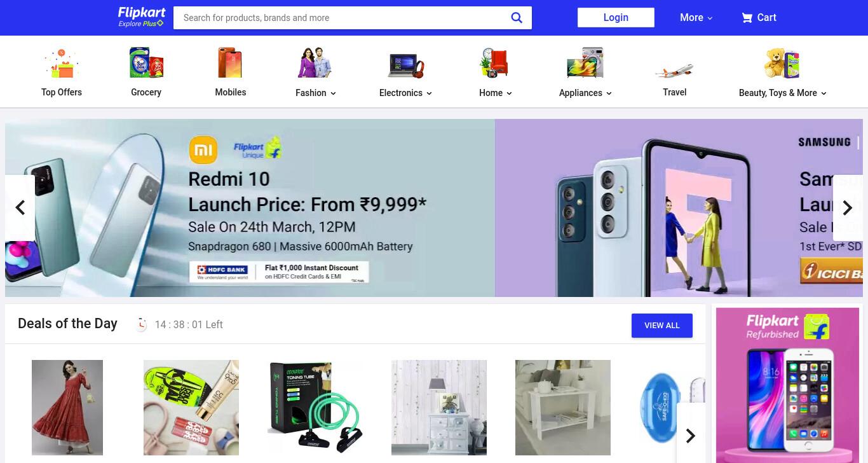Screen dimensions: 868x463
Task: Open the Top Offers category icon
Action: click(62, 64)
